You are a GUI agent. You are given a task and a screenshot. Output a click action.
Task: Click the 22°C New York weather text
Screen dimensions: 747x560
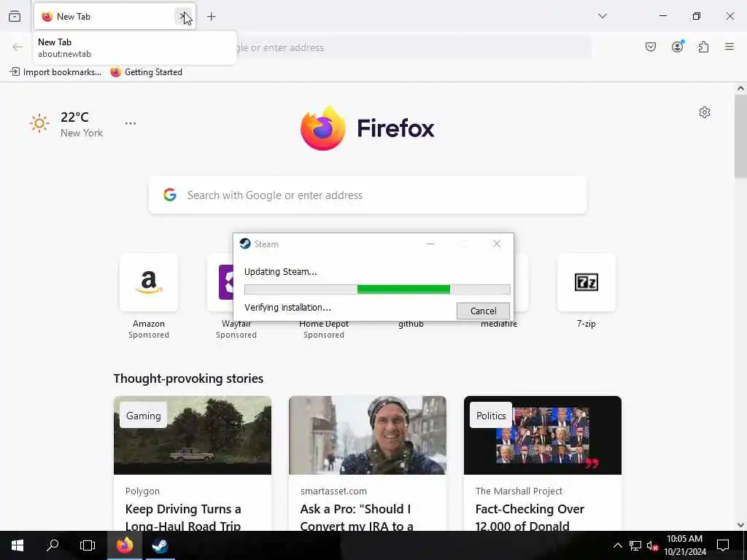click(x=82, y=124)
